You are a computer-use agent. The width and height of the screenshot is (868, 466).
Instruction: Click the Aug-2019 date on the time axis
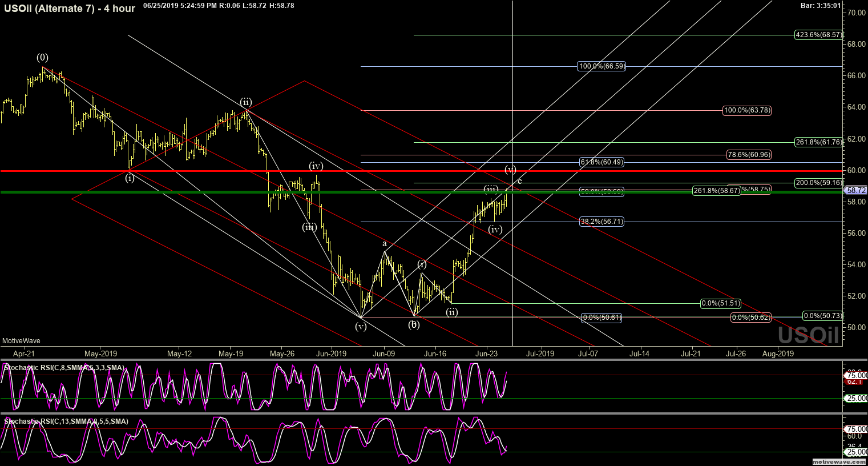pyautogui.click(x=778, y=353)
